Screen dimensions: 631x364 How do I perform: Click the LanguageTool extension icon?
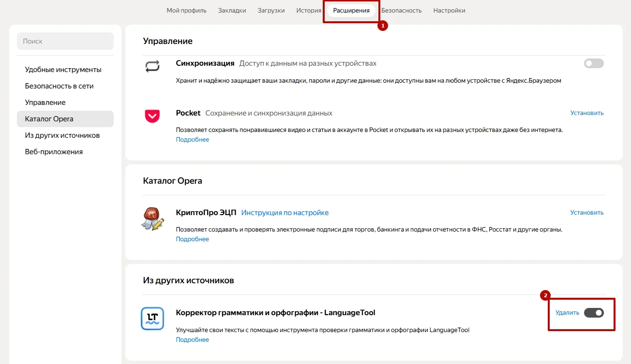click(x=152, y=319)
